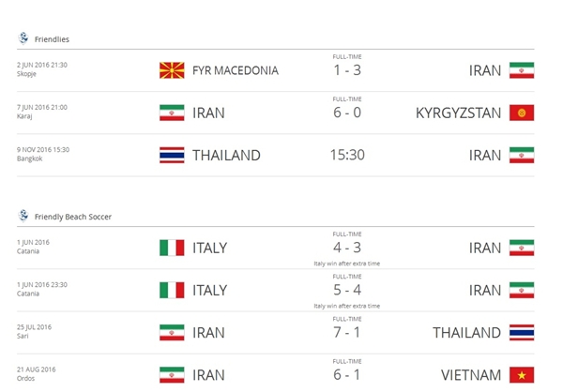Click the 15:30 kick-off time for Thailand match
Image resolution: width=563 pixels, height=392 pixels.
click(x=347, y=155)
